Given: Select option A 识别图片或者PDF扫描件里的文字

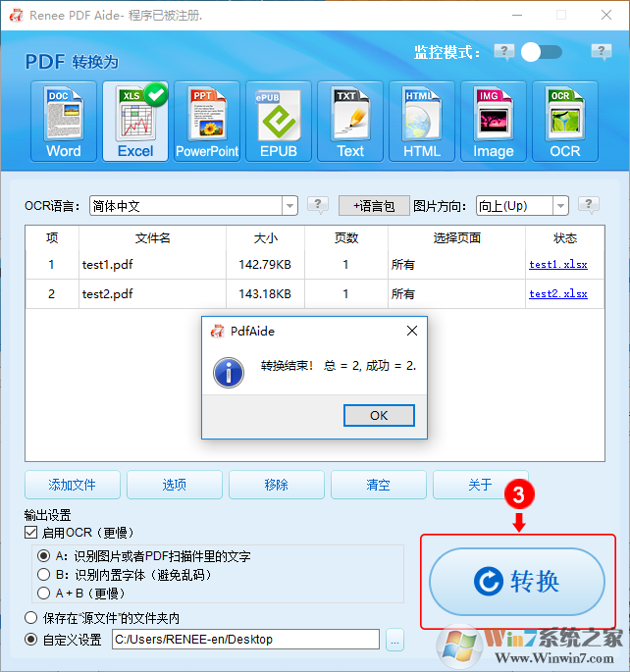Looking at the screenshot, I should [x=43, y=556].
